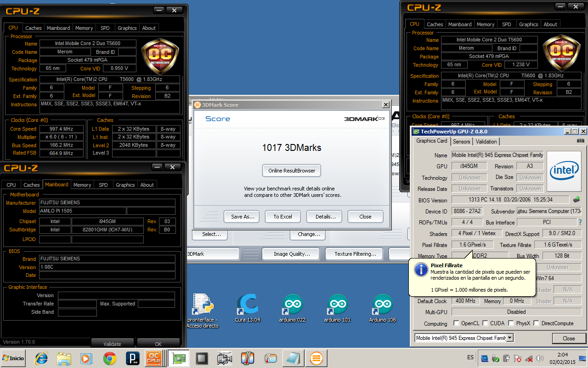
Task: Click the Image Quality... button
Action: coord(292,254)
